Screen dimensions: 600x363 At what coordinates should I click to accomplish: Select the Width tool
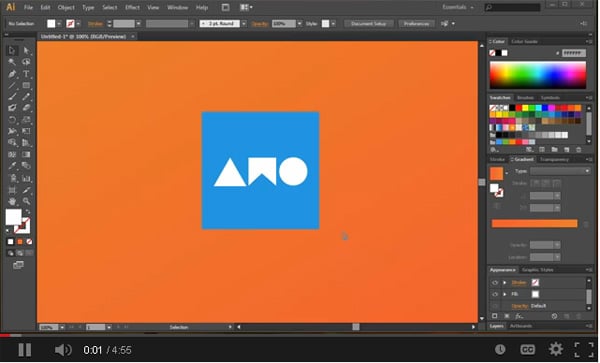pyautogui.click(x=12, y=131)
